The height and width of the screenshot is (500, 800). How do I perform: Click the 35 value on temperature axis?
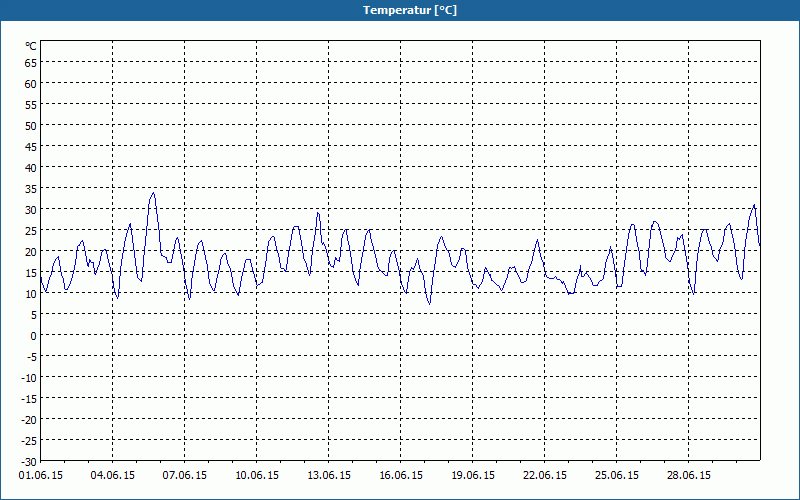[x=31, y=189]
